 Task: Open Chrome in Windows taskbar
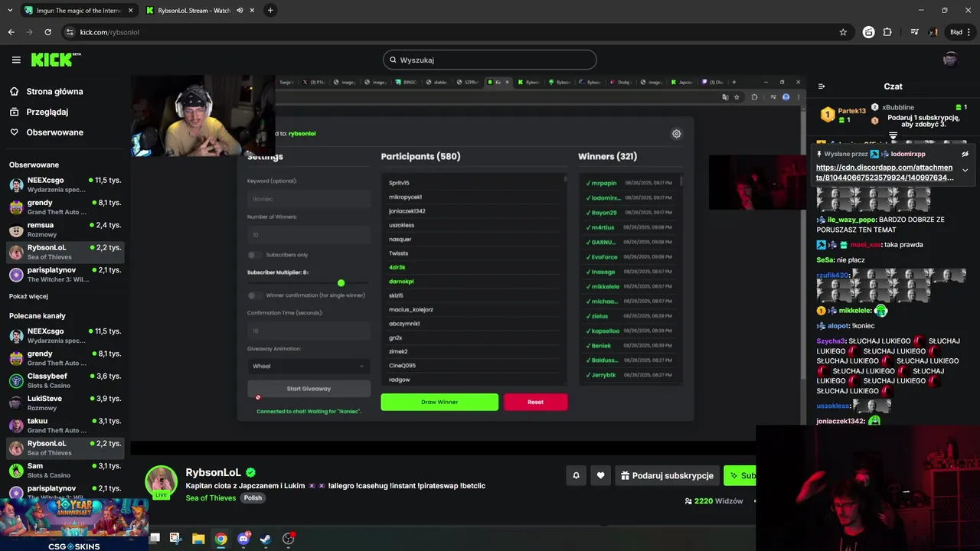(x=220, y=539)
